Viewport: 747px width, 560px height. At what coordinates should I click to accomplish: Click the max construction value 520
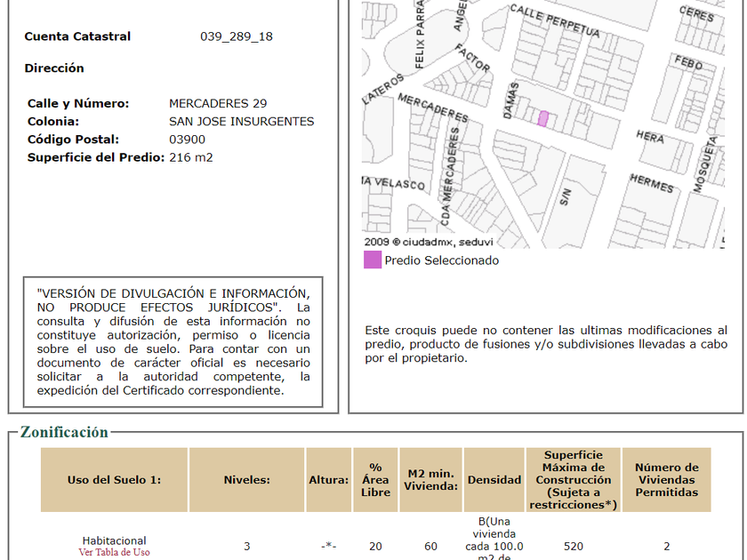point(573,546)
